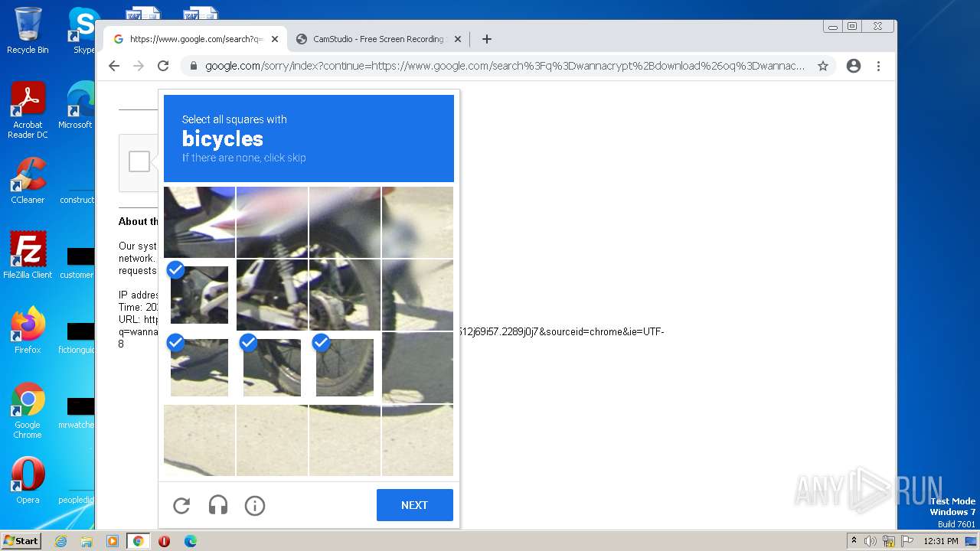Show hidden tray icons arrow
This screenshot has width=980, height=551.
(x=854, y=541)
